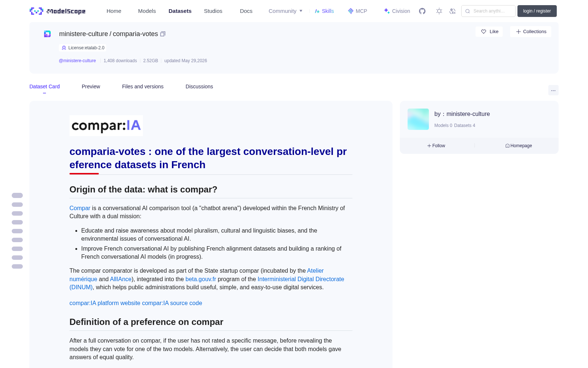The width and height of the screenshot is (588, 368).
Task: Click heading 'Definition of a preference on compar'
Action: 146,322
